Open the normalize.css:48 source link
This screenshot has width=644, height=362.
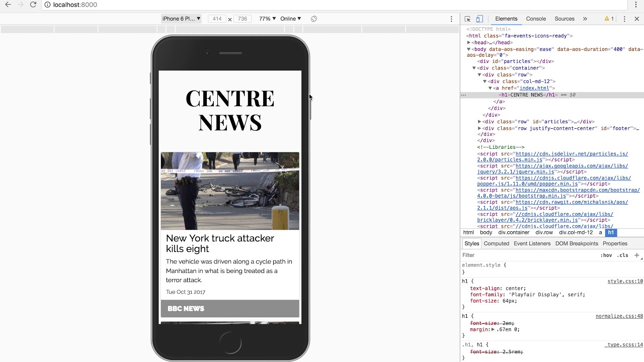pos(619,316)
